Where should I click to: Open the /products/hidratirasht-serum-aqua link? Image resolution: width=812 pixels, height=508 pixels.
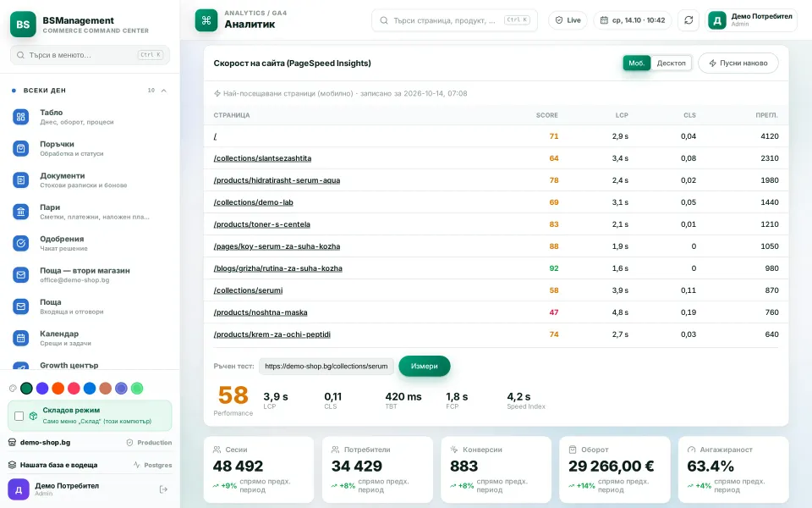pos(277,180)
